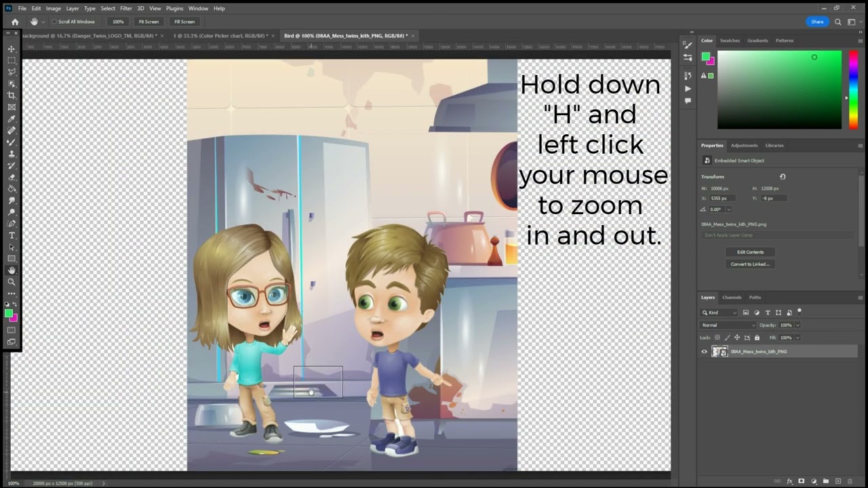Select the Object Selection tool
The height and width of the screenshot is (488, 868).
click(x=12, y=84)
